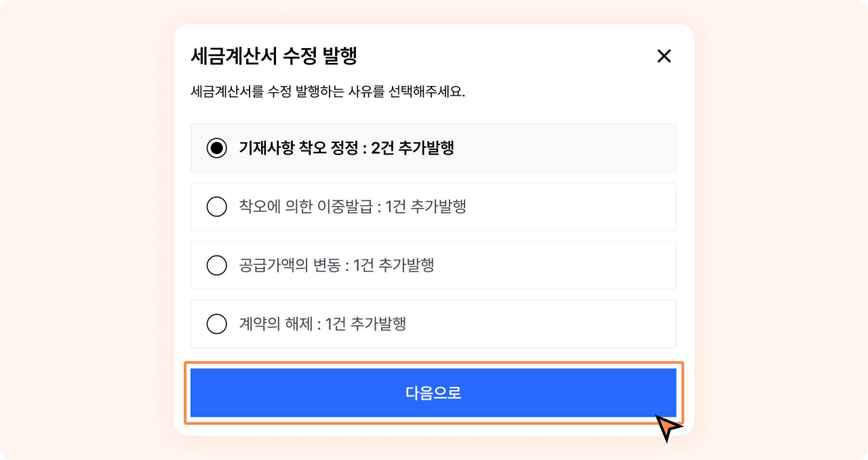The width and height of the screenshot is (868, 460).
Task: Select the 기재사항 착오 정정 radio button
Action: pyautogui.click(x=217, y=148)
